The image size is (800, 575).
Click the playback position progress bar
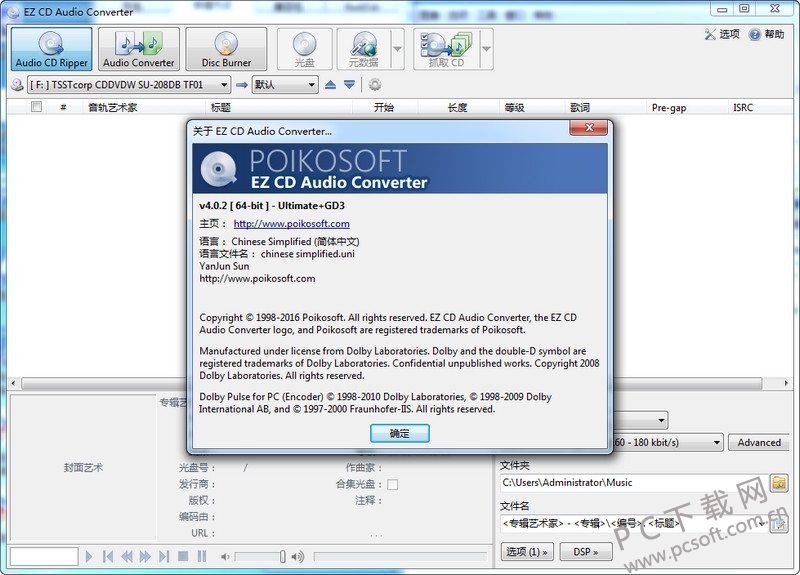point(400,556)
